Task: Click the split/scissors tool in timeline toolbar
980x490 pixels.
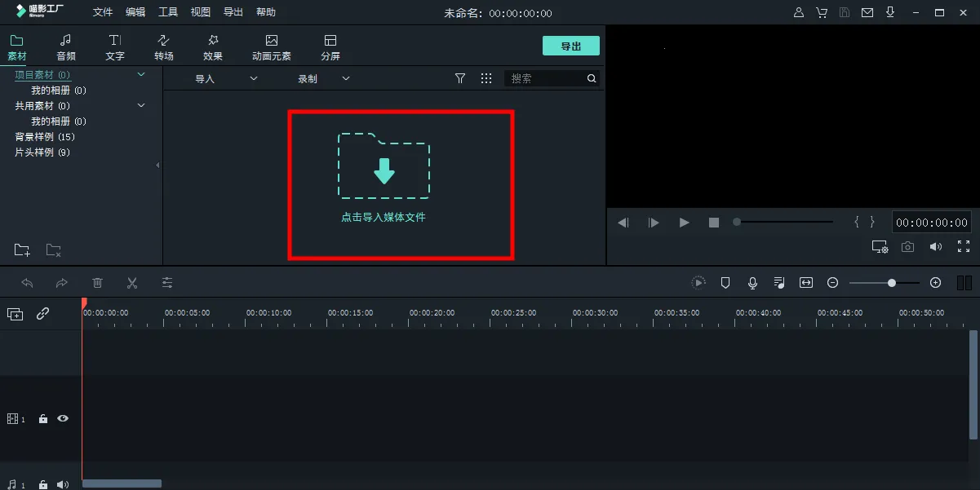Action: click(132, 283)
